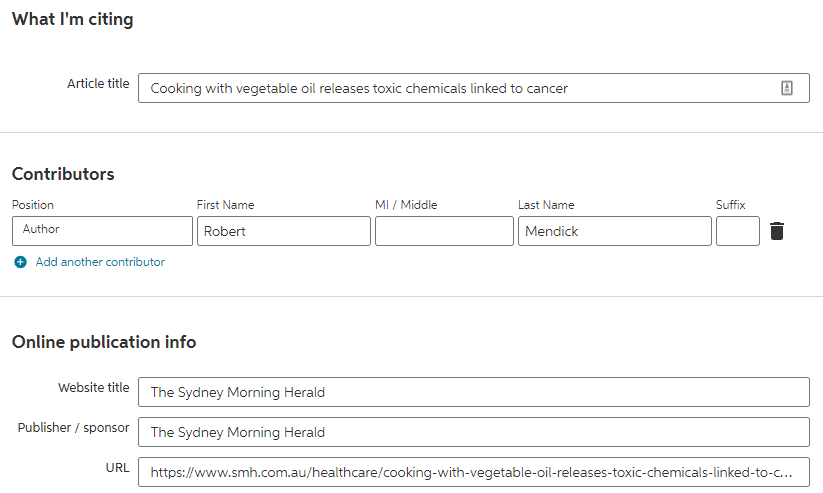This screenshot has height=493, width=823.
Task: Click the 'First Name' column label
Action: (x=225, y=205)
